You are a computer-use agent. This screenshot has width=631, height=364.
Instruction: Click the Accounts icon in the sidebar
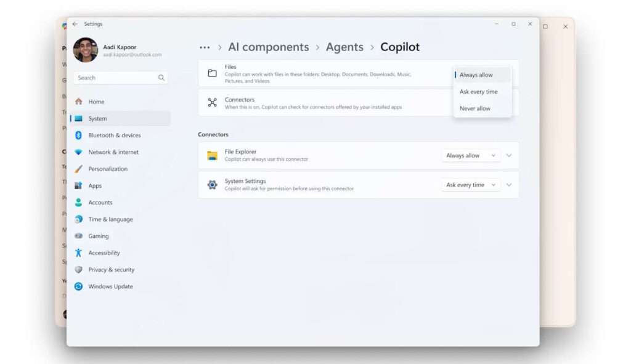(78, 202)
